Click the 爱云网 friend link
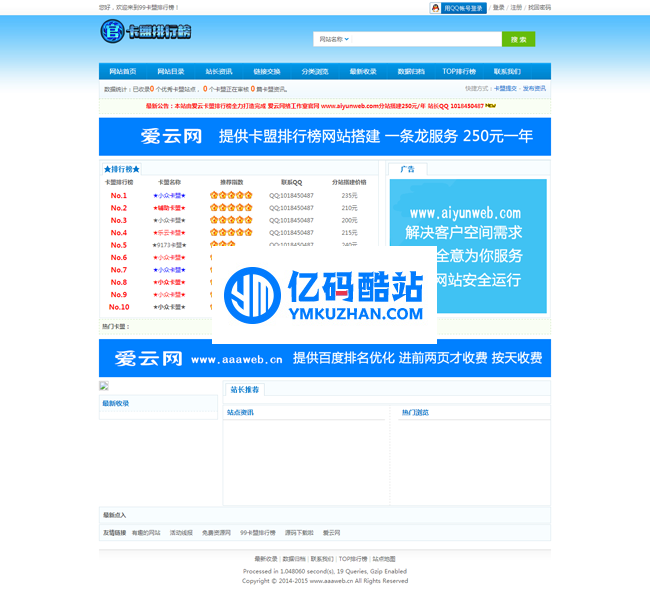Viewport: 650px width, 591px height. (332, 533)
